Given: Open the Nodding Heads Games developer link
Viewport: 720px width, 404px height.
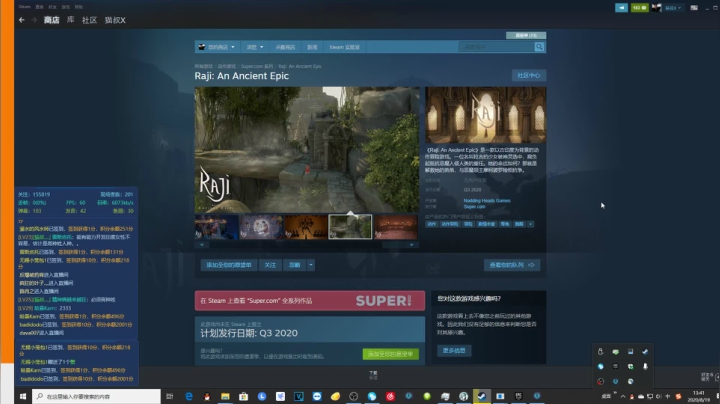Looking at the screenshot, I should pyautogui.click(x=487, y=201).
